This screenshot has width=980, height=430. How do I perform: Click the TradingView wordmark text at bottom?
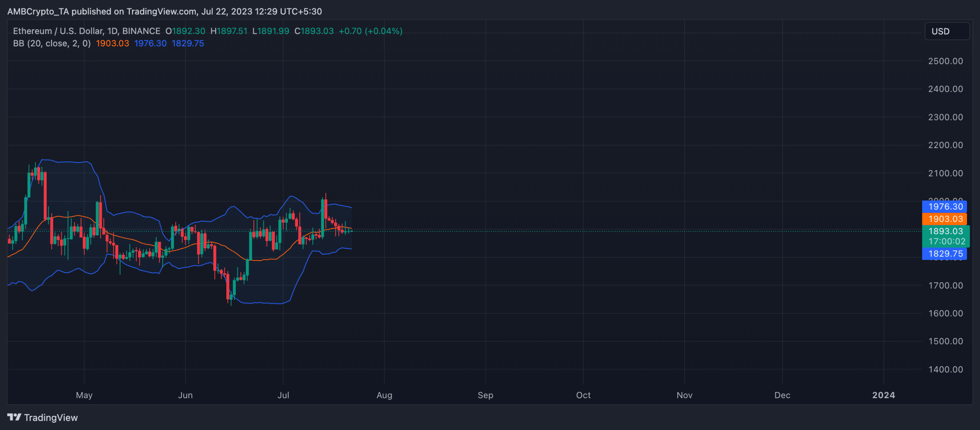coord(51,417)
